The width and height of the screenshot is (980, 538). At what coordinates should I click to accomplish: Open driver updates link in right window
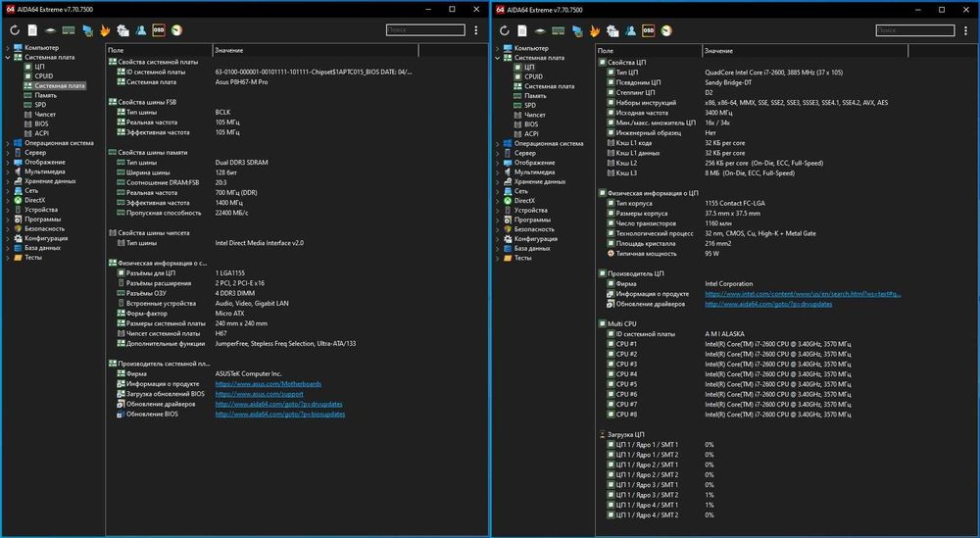[x=768, y=304]
